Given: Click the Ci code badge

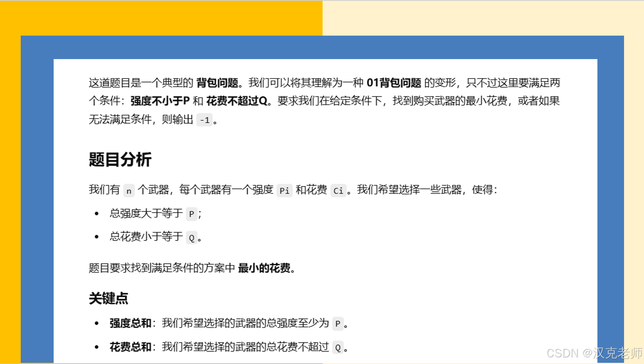Looking at the screenshot, I should pos(339,191).
